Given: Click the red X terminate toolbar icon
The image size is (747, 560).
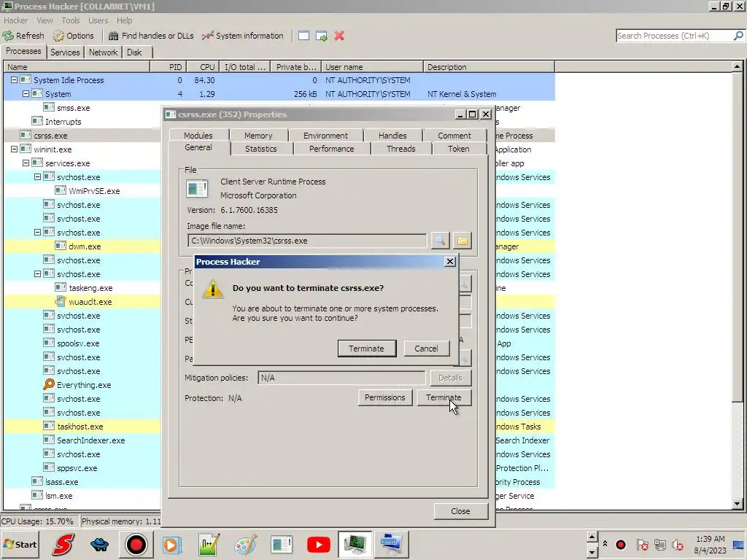Looking at the screenshot, I should (339, 36).
